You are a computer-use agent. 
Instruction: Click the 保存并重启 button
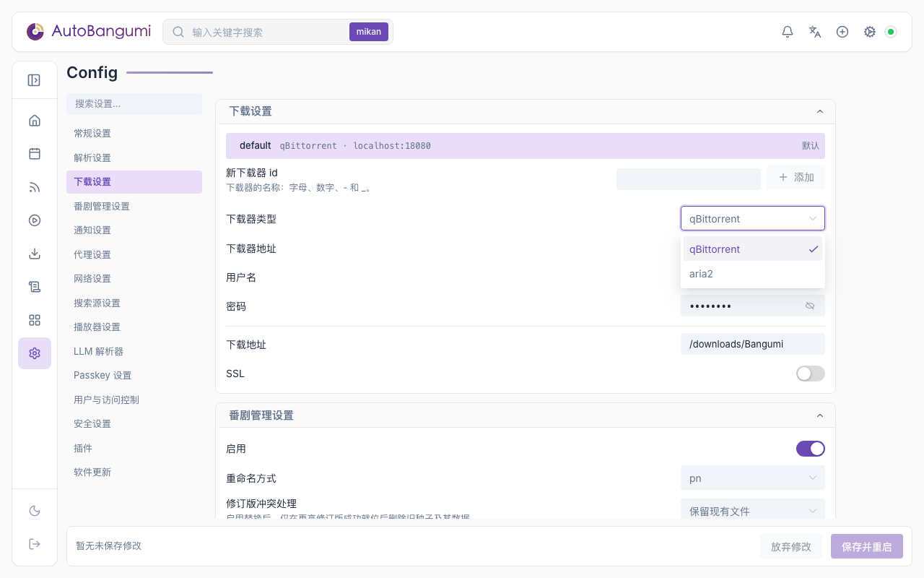[x=866, y=547]
